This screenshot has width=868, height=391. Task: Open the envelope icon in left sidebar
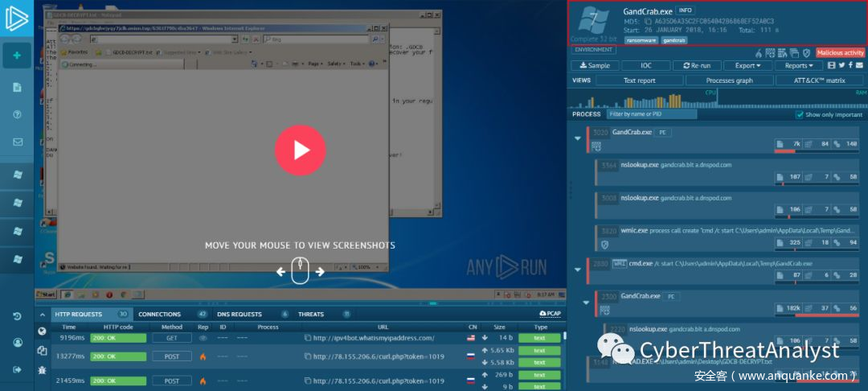(x=17, y=142)
